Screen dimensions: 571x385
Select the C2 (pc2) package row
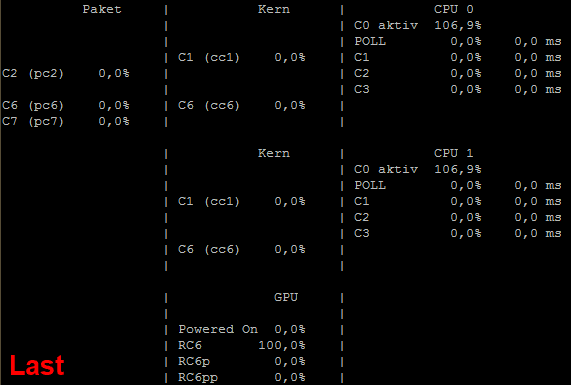pos(66,74)
